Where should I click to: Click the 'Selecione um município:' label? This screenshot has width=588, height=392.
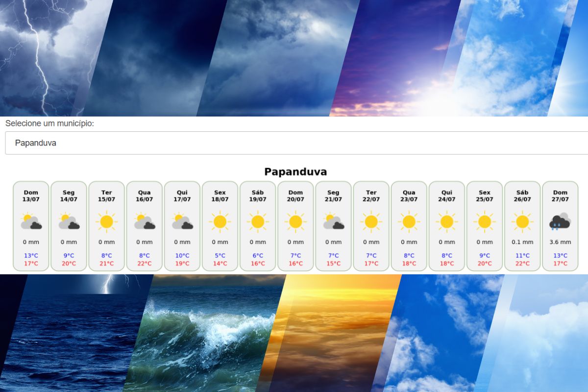pyautogui.click(x=49, y=123)
